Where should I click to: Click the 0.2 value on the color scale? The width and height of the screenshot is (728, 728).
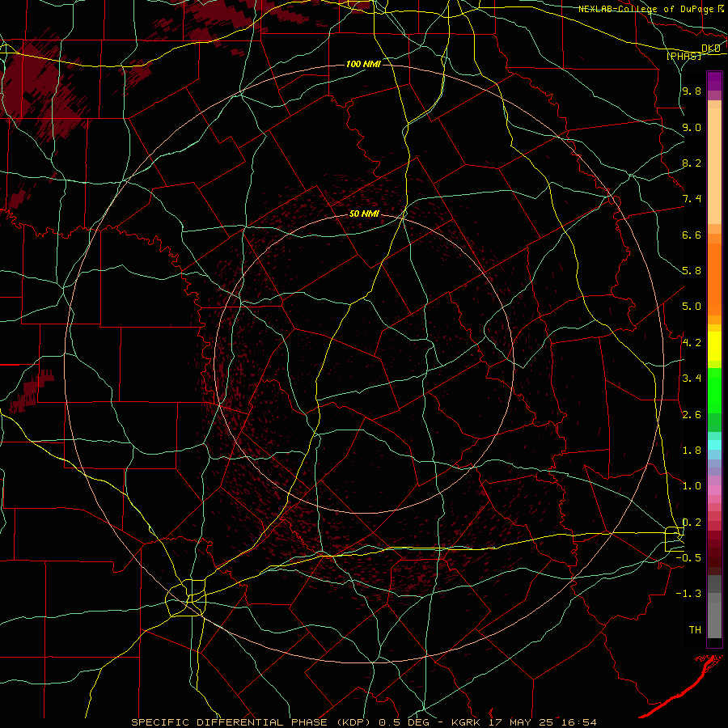pyautogui.click(x=692, y=523)
